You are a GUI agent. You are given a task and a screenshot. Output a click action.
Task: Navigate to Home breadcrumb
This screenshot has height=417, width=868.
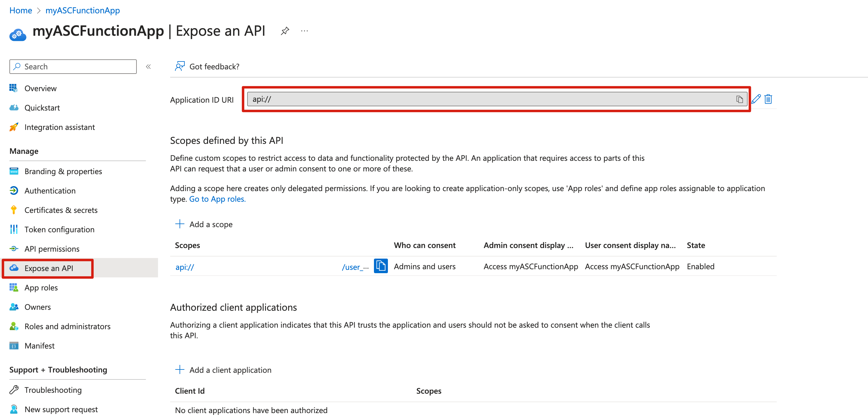(x=21, y=10)
